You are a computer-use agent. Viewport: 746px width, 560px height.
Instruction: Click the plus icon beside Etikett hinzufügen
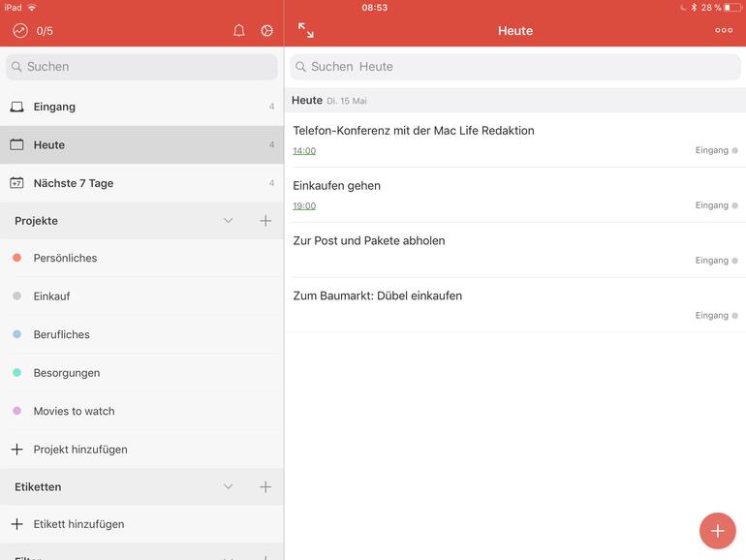pos(17,524)
